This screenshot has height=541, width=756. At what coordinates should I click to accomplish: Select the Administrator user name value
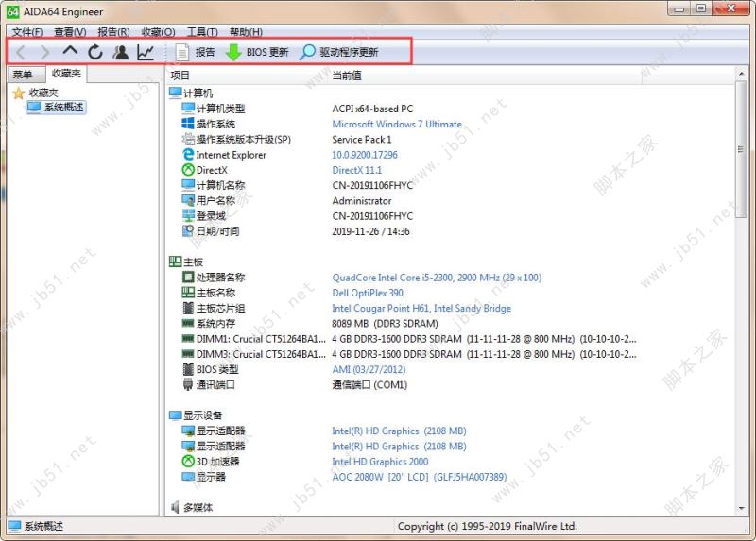[x=362, y=201]
